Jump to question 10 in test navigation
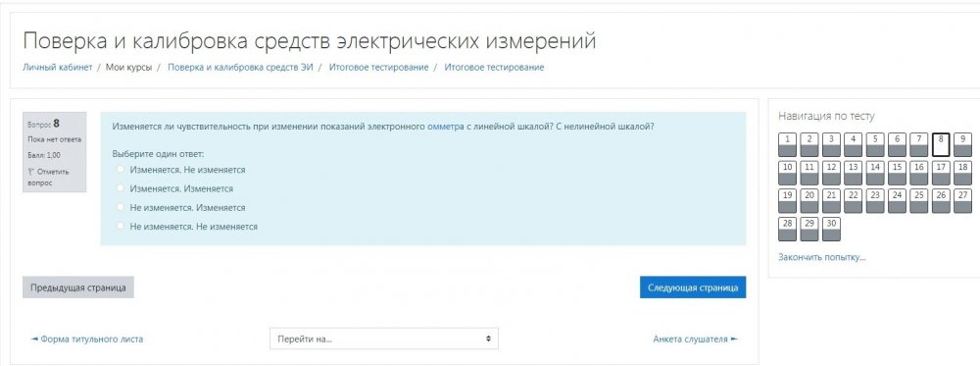980x366 pixels. 788,173
